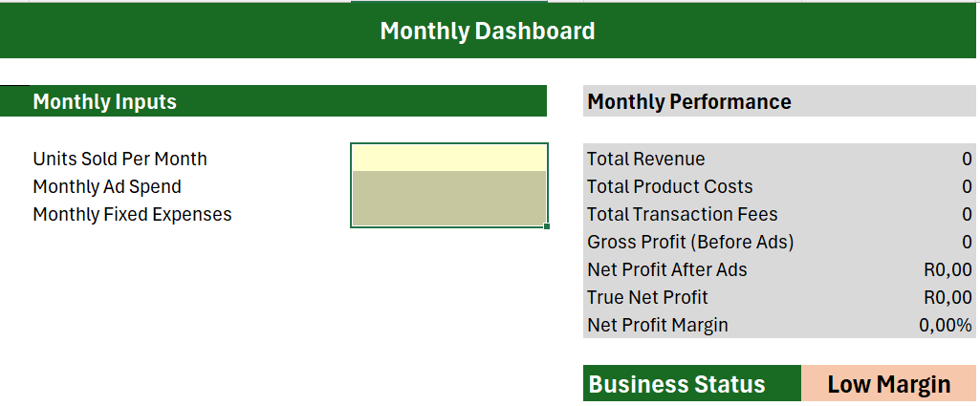Click the Total Product Costs value cell
Viewport: 980px width, 406px height.
point(966,186)
